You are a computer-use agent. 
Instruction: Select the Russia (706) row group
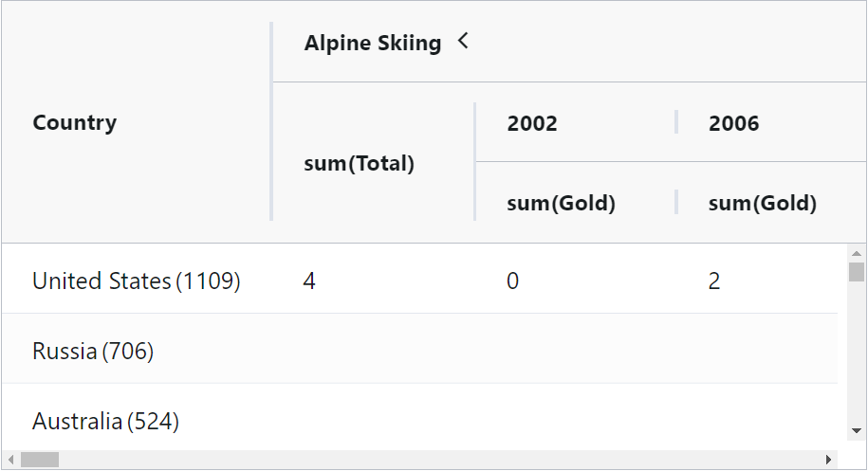tap(93, 352)
